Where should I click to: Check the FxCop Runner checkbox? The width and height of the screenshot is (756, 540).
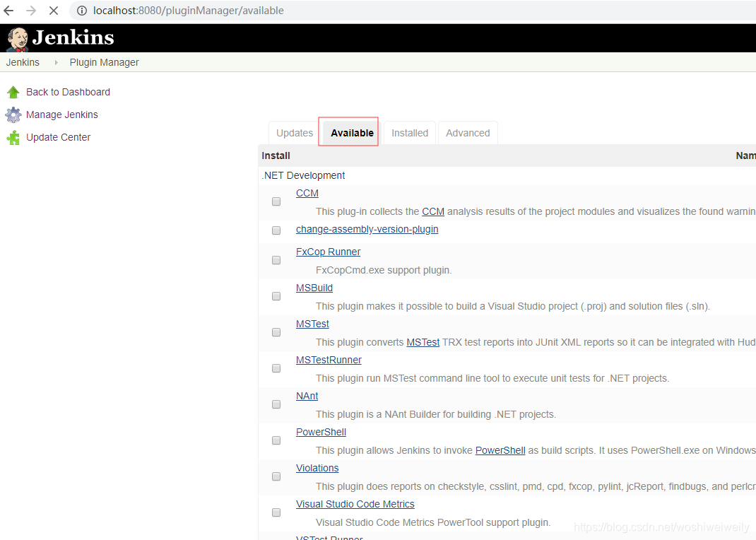point(276,260)
